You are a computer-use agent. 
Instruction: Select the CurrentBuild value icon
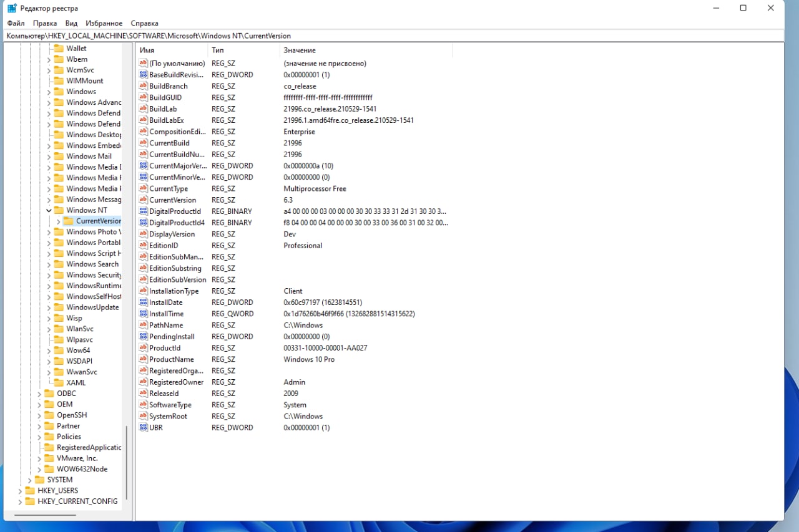pyautogui.click(x=143, y=143)
